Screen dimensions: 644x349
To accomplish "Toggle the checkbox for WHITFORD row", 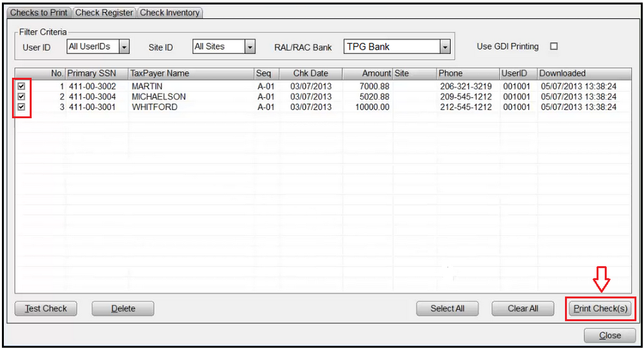I will (22, 107).
